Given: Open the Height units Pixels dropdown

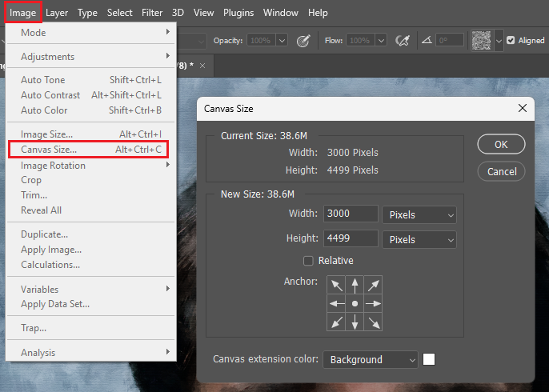Looking at the screenshot, I should pos(419,239).
